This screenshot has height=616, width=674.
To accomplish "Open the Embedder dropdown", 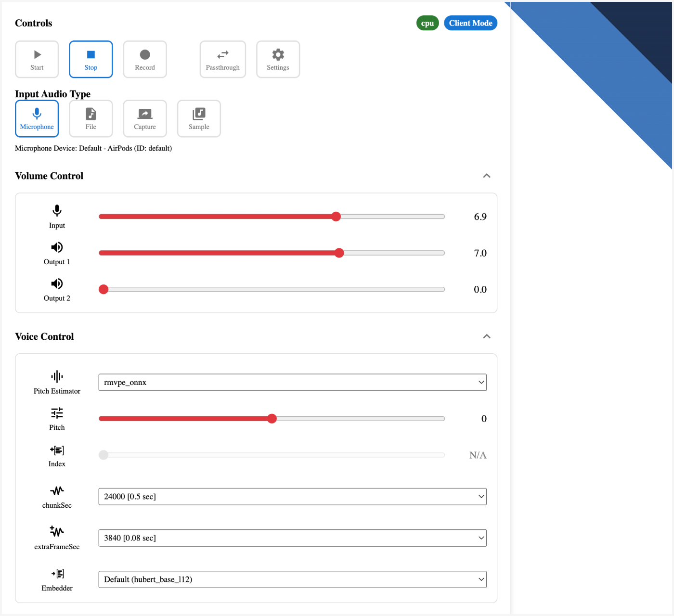I will pyautogui.click(x=292, y=579).
